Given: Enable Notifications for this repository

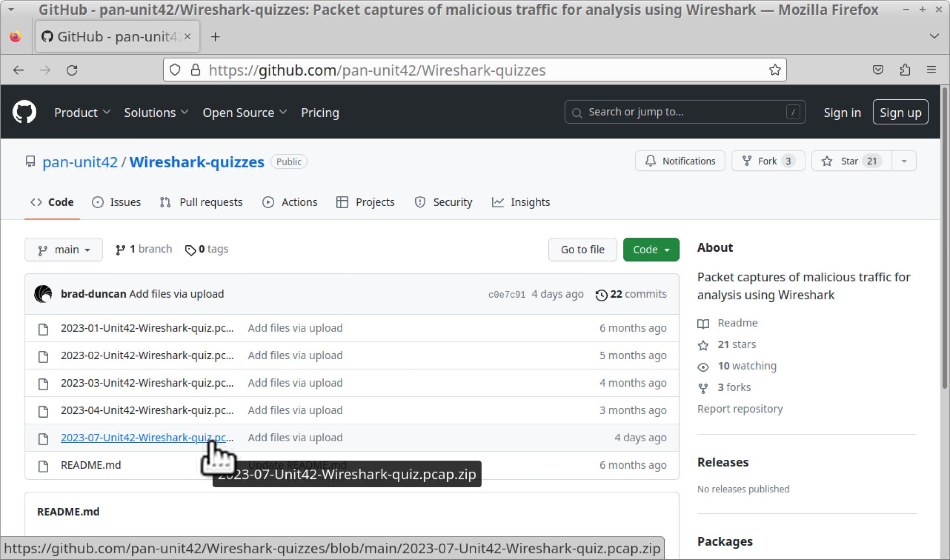Looking at the screenshot, I should pos(680,161).
